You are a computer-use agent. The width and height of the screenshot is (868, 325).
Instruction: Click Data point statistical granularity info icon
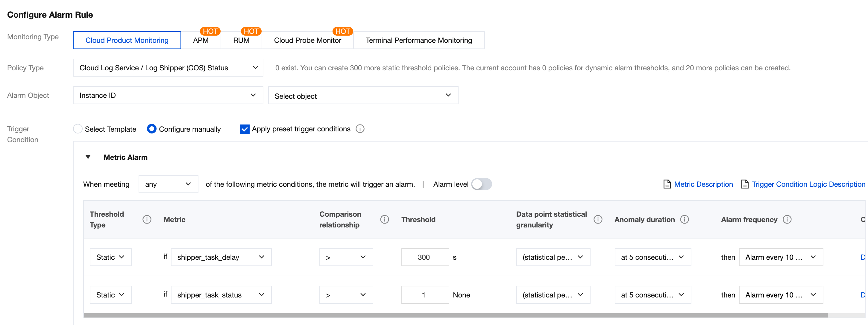pos(597,219)
